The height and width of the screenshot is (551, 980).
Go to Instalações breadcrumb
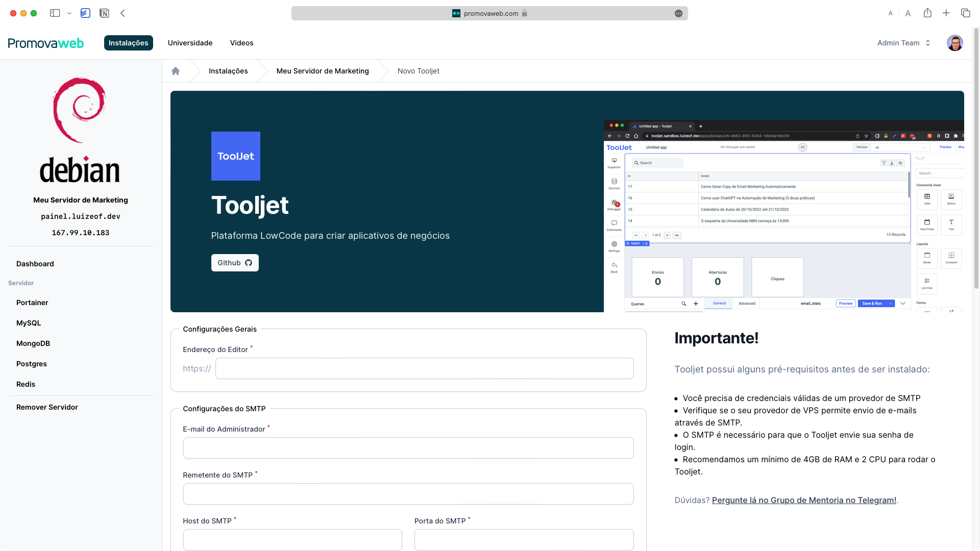tap(228, 71)
